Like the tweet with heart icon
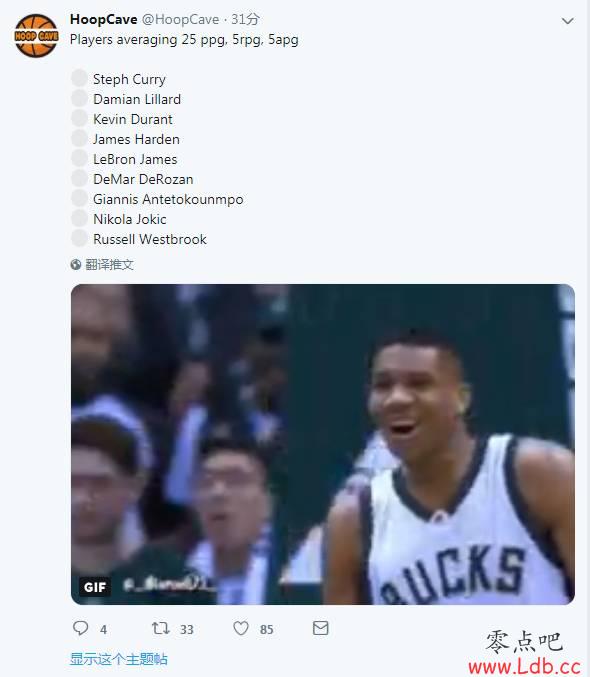Viewport: 590px width, 677px height. (241, 628)
